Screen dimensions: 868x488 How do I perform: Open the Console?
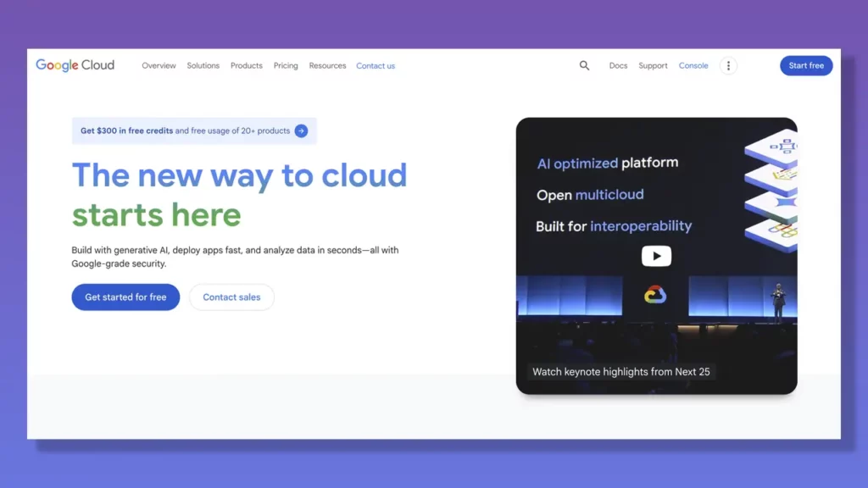click(693, 65)
